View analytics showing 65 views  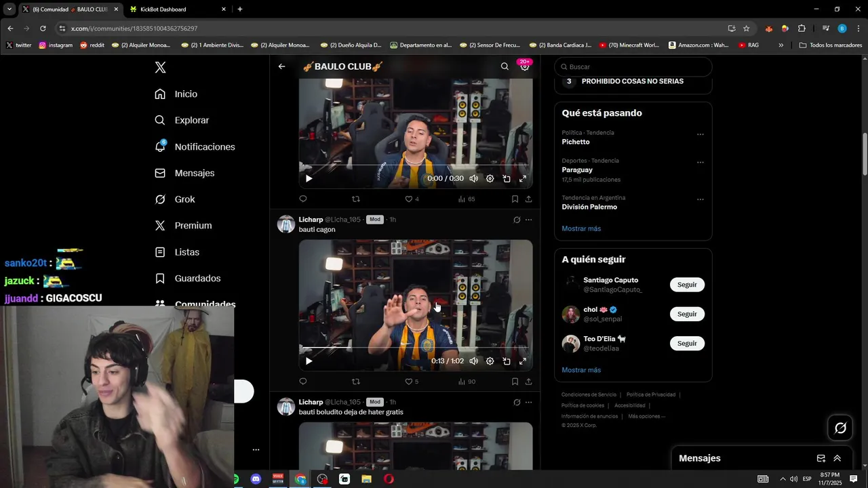coord(467,199)
